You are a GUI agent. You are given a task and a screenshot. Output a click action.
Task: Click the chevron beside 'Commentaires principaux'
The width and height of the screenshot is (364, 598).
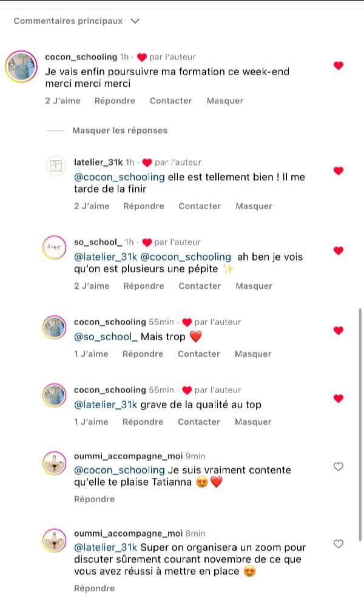[135, 20]
